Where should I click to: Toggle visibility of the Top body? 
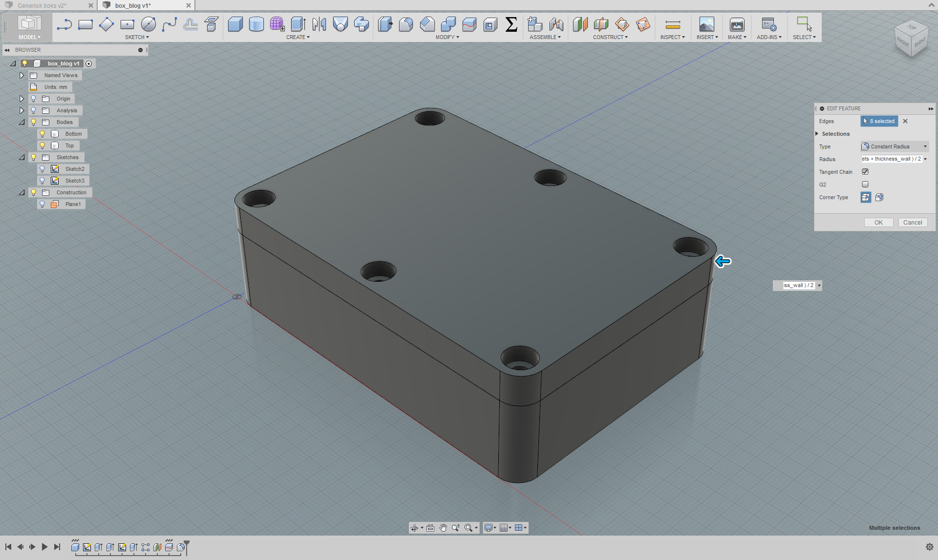pos(43,145)
